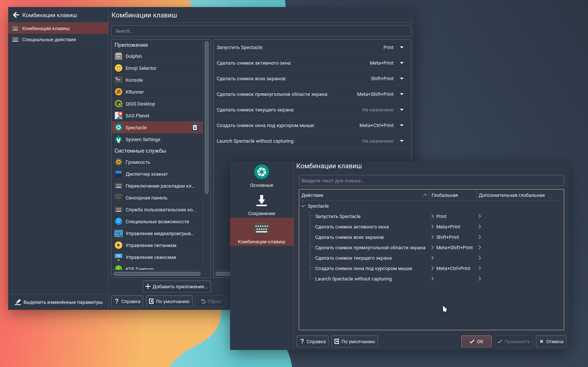Select the KRunner icon
Image resolution: width=588 pixels, height=367 pixels.
pos(119,92)
